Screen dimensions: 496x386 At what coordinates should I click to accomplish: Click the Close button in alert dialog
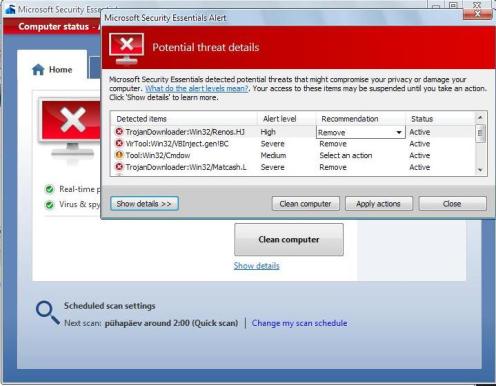pos(452,204)
